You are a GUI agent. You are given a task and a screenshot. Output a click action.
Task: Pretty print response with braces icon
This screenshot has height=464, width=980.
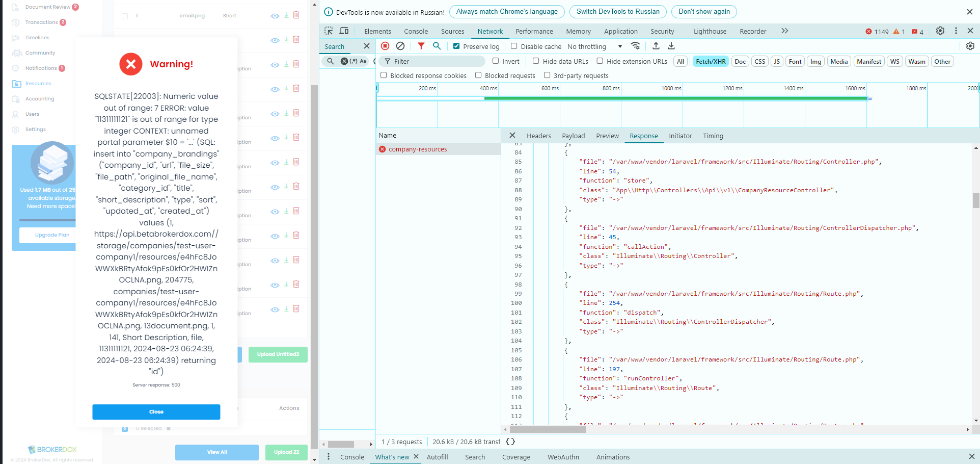point(510,442)
